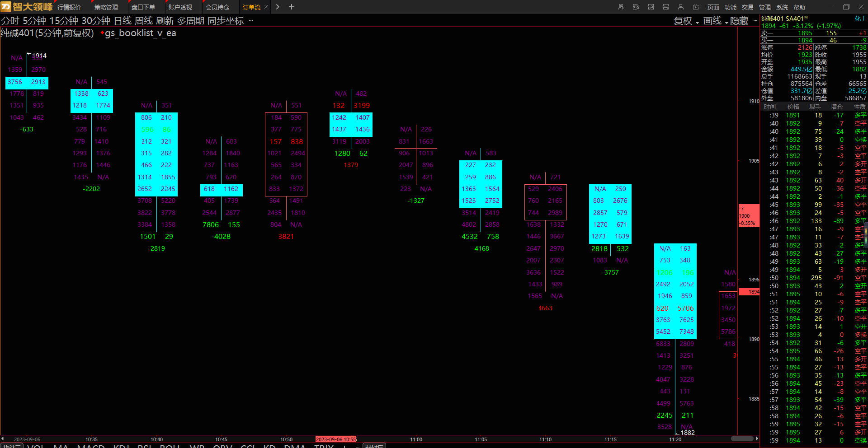
Task: Click the right scroll arrow on bottom scrollbar
Action: point(757,439)
